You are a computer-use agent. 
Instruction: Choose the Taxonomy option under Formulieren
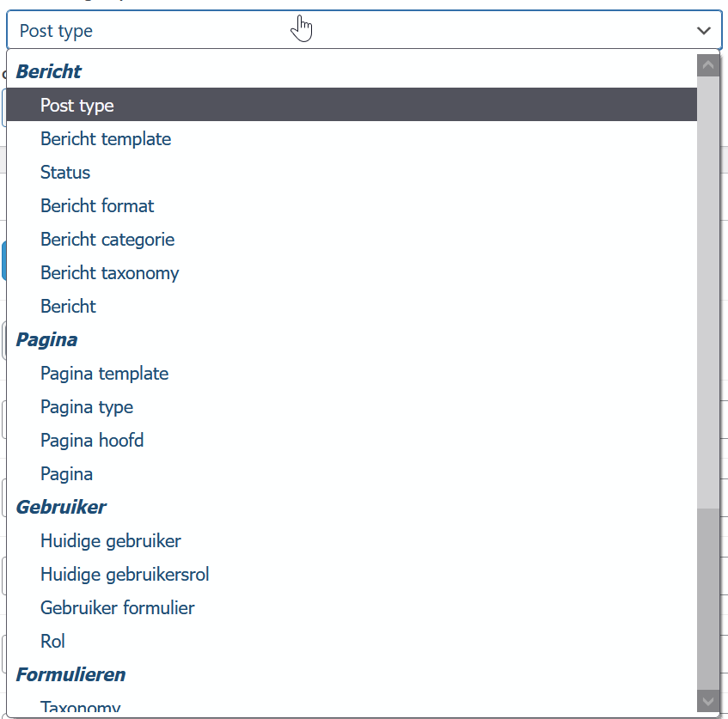(80, 706)
